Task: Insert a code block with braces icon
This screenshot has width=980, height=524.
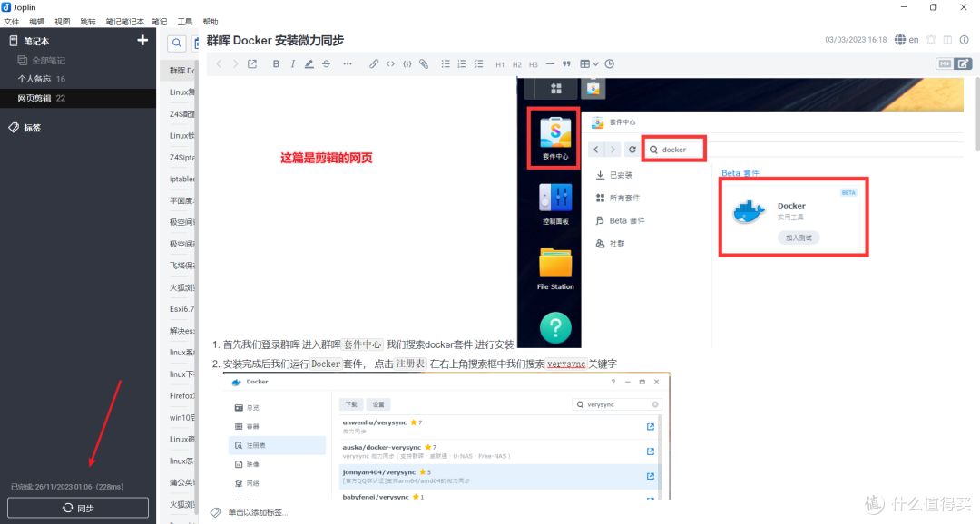Action: coord(407,63)
